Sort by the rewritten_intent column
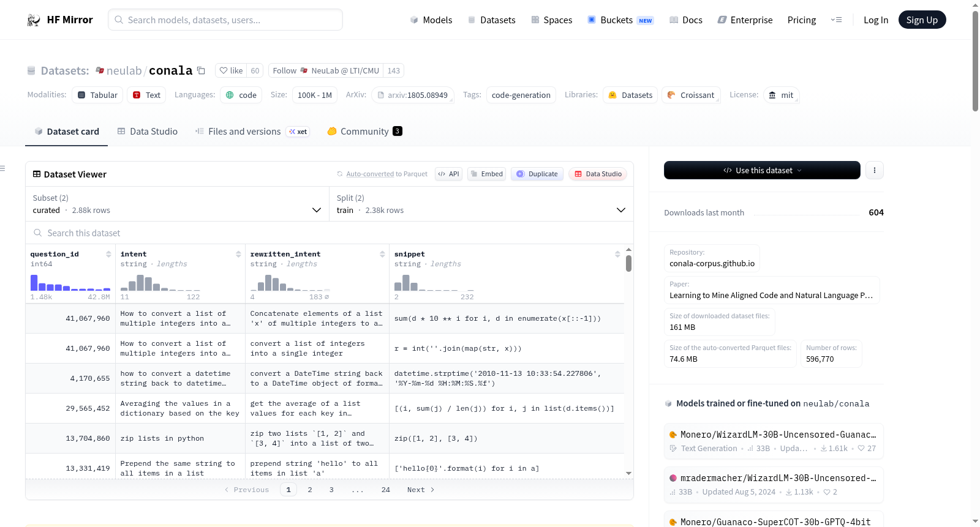Viewport: 980px width, 527px height. tap(382, 254)
